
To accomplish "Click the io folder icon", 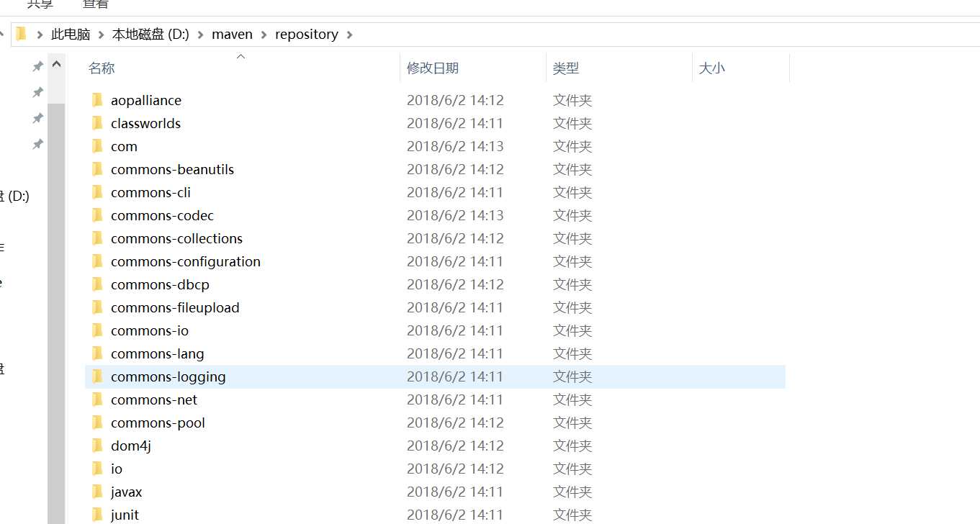I will 98,469.
